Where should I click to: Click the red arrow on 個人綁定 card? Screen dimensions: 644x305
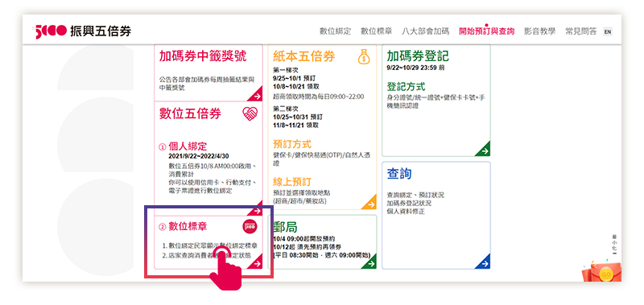click(257, 210)
